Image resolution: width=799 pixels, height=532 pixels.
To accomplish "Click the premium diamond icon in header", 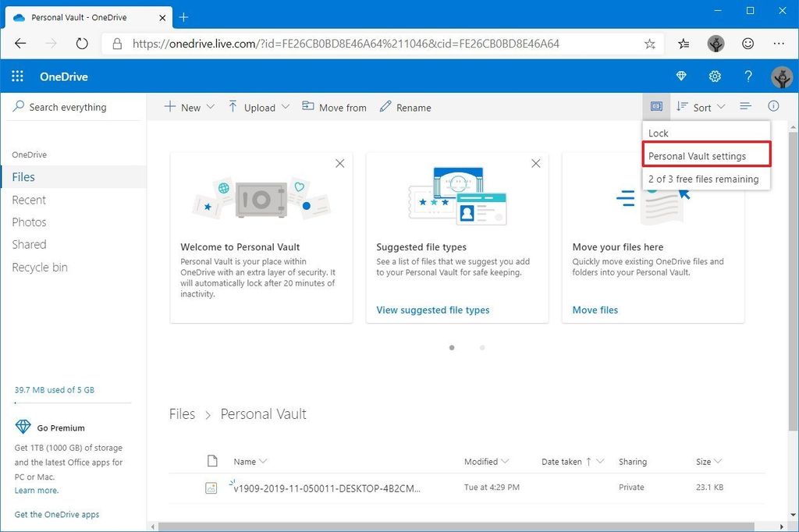I will click(x=681, y=76).
